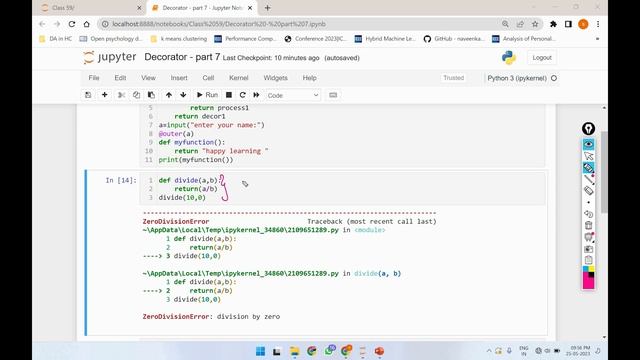Take screenshot with camera icon in annotation toolbar
The width and height of the screenshot is (640, 360).
(588, 249)
